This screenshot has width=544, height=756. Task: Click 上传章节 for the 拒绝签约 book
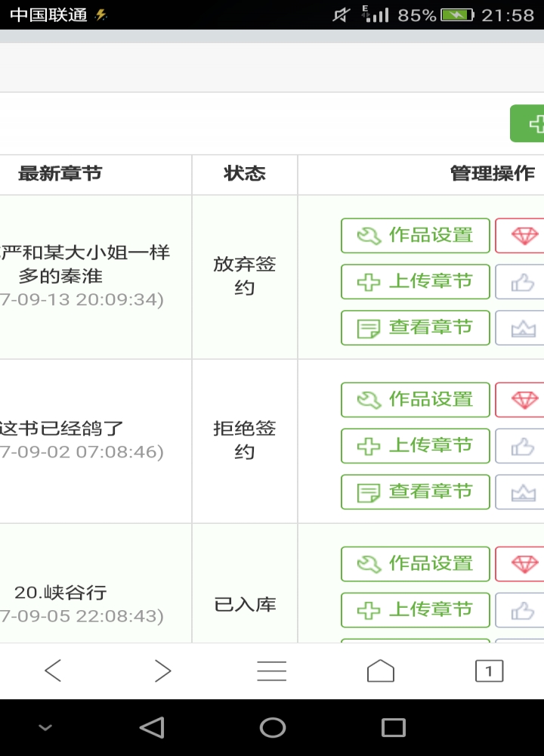coord(415,445)
